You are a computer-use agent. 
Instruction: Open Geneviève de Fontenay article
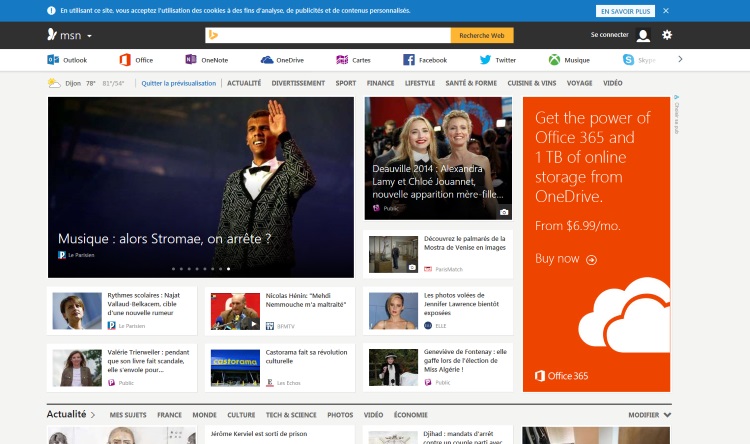coord(438,367)
